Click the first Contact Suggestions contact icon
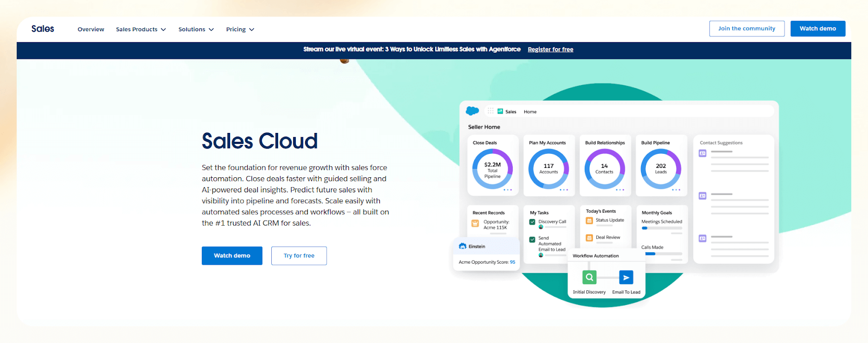 [703, 153]
